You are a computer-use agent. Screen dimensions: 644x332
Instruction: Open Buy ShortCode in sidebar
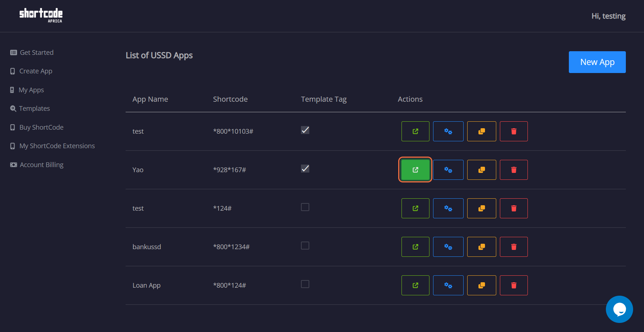coord(37,127)
